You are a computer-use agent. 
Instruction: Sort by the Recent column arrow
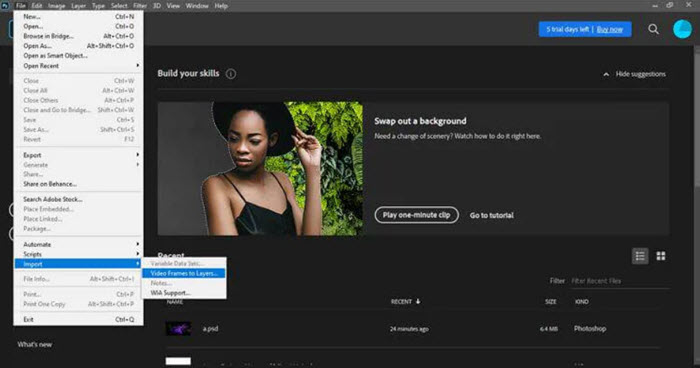click(x=418, y=301)
